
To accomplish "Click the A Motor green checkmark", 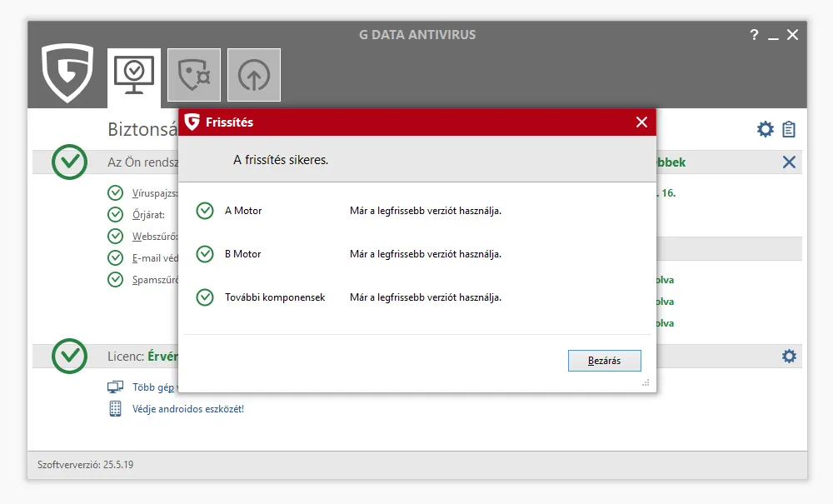I will 205,211.
